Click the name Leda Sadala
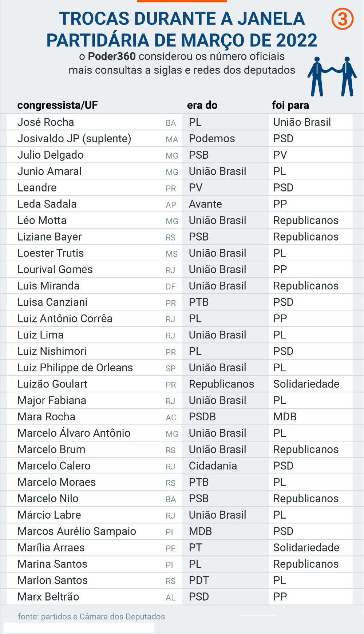Image resolution: width=364 pixels, height=634 pixels. 47,204
